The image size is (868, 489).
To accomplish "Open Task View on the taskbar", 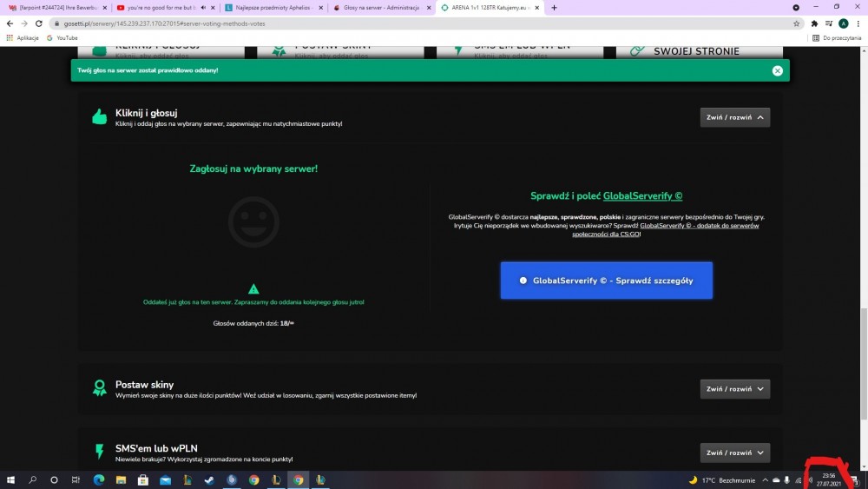I will [76, 479].
